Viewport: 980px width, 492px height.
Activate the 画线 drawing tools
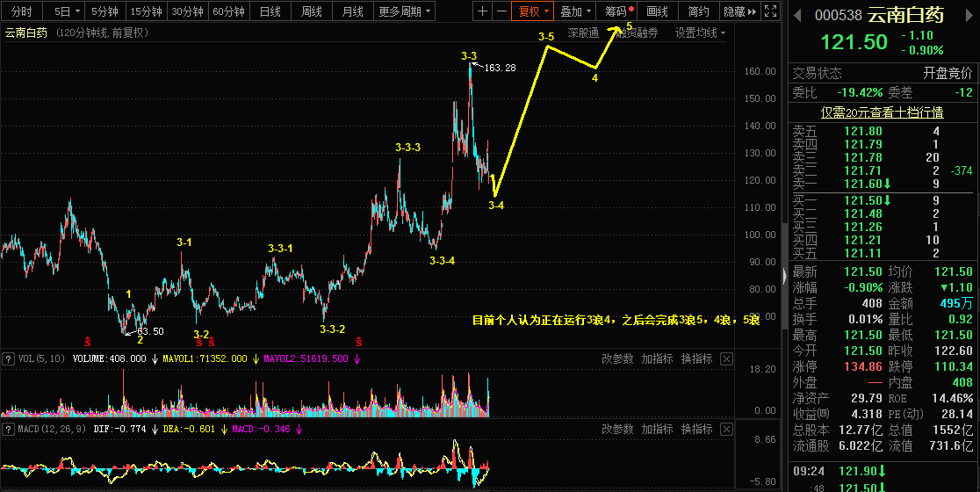click(x=657, y=11)
